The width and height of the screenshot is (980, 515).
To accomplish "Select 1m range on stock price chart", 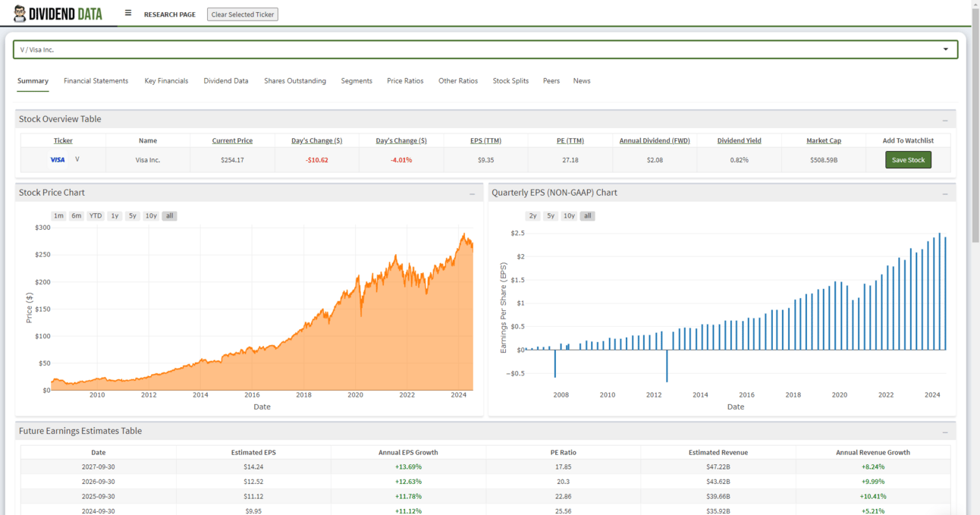I will tap(58, 216).
